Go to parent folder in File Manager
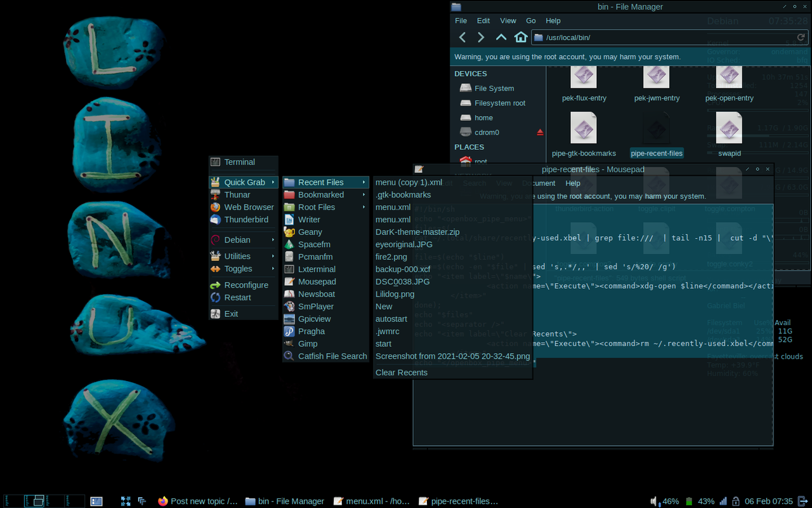 (501, 37)
